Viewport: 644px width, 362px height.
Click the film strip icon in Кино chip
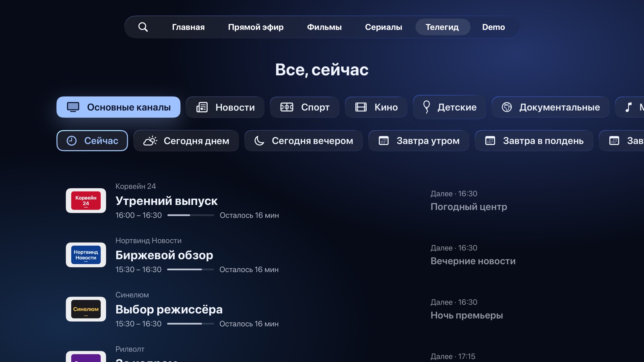[361, 107]
